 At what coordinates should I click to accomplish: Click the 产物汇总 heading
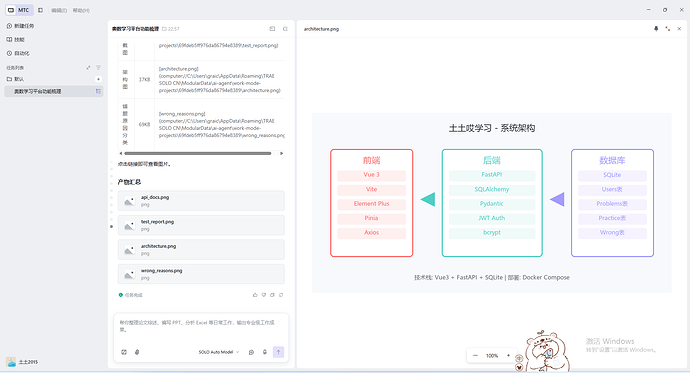point(129,182)
